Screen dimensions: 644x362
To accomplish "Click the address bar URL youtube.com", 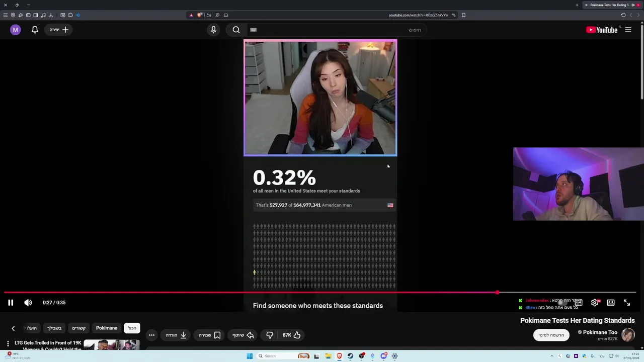I will coord(418,15).
